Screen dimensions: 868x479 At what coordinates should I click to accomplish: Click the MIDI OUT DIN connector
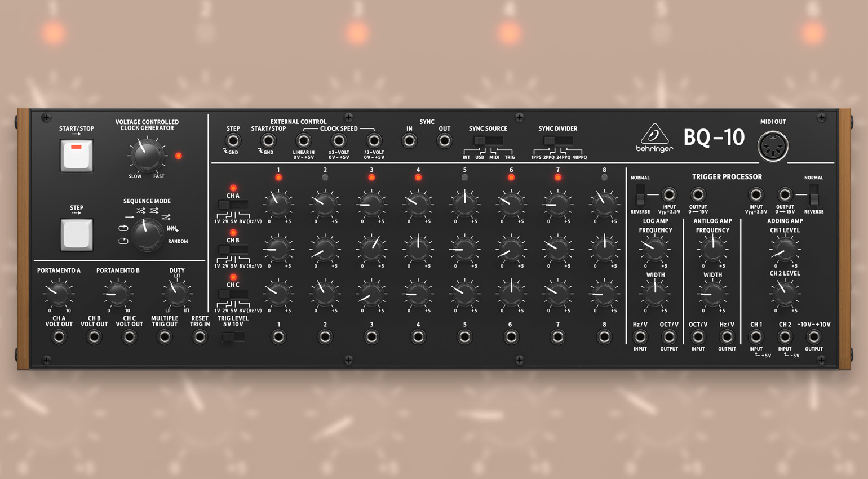pyautogui.click(x=772, y=147)
